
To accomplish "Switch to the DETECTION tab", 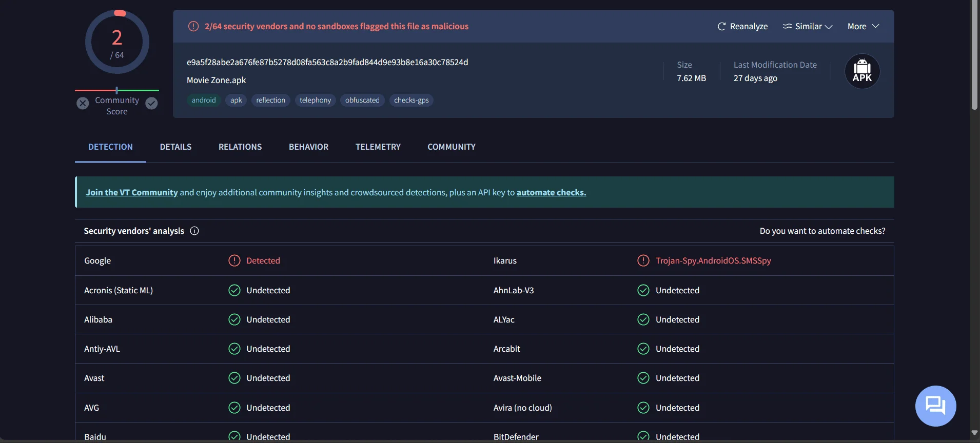I will click(110, 147).
